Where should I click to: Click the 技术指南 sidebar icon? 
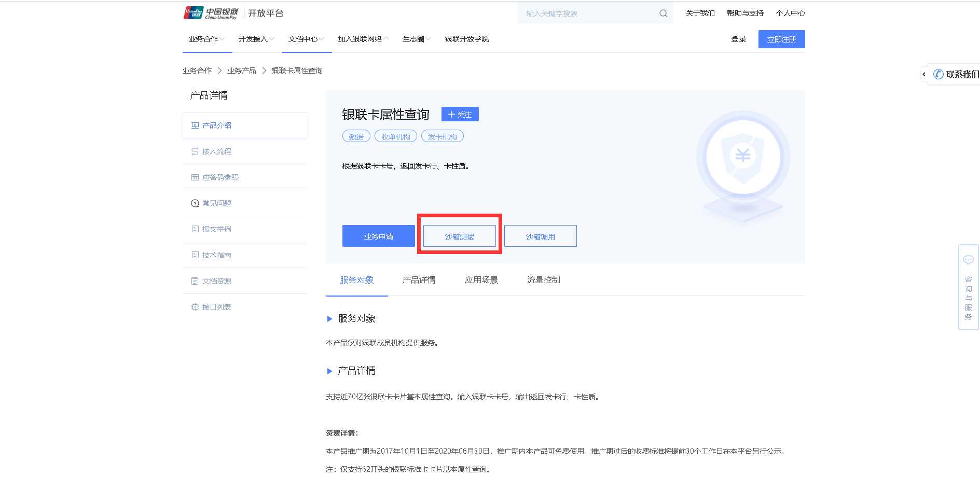click(x=195, y=255)
